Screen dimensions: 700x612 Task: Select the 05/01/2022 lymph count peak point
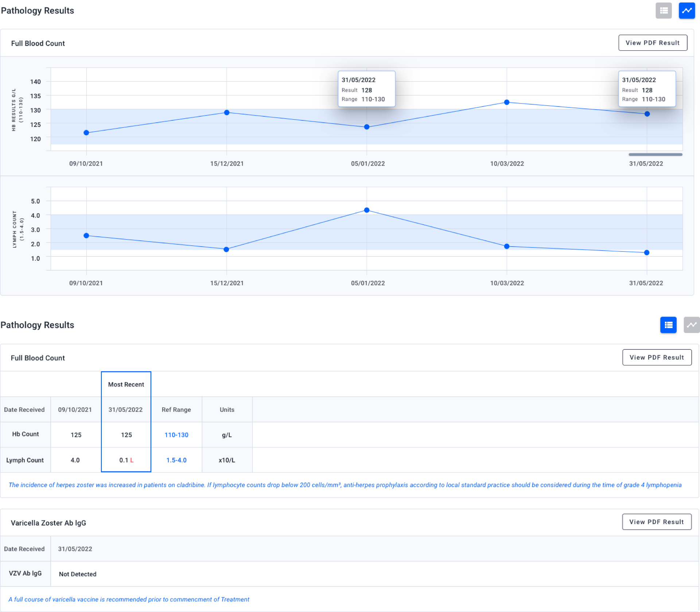tap(367, 210)
